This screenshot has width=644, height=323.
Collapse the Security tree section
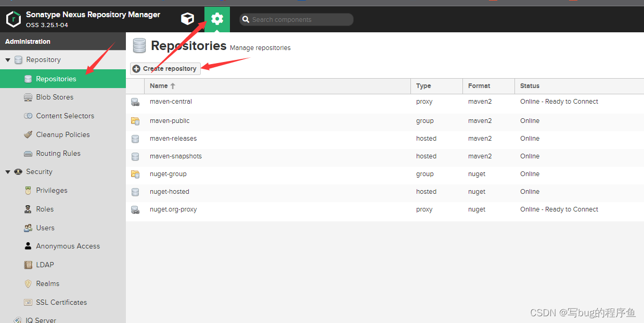click(8, 172)
